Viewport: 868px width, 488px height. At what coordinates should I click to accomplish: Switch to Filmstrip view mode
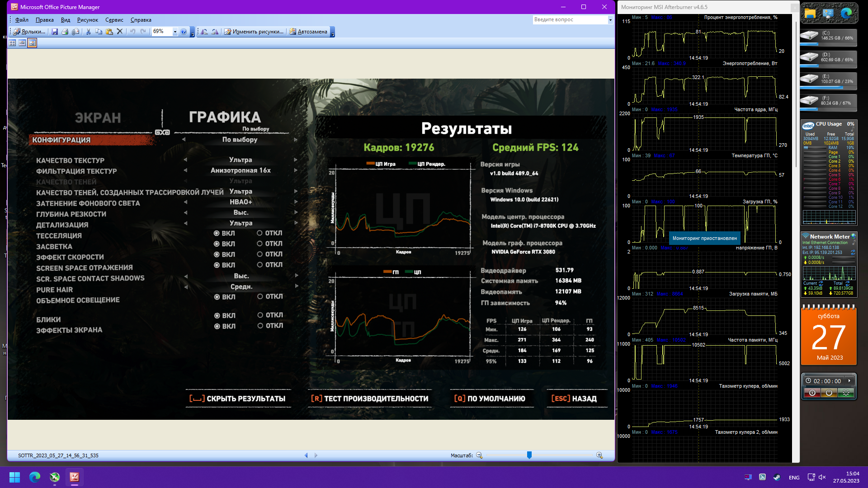[x=22, y=43]
